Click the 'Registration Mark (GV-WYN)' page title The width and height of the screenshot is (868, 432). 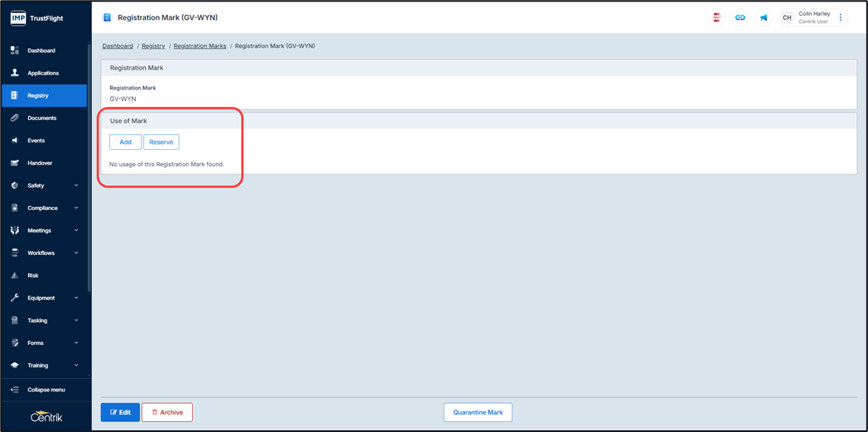coord(168,17)
